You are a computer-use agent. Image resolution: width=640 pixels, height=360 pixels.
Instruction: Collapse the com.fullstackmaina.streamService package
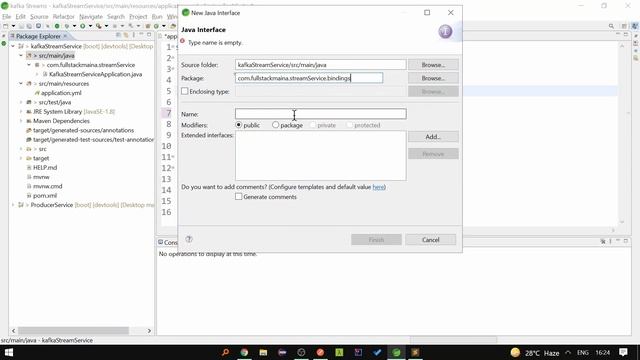[x=29, y=65]
